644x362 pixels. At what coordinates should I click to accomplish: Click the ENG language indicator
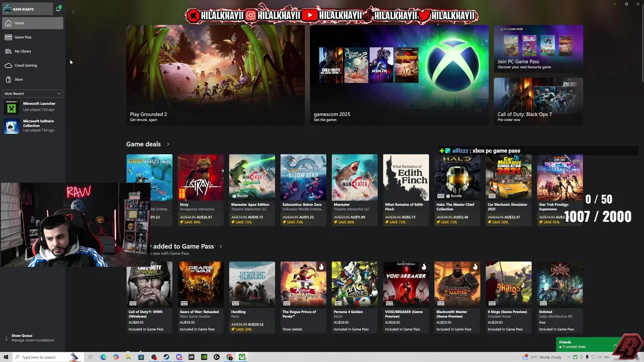[607, 357]
